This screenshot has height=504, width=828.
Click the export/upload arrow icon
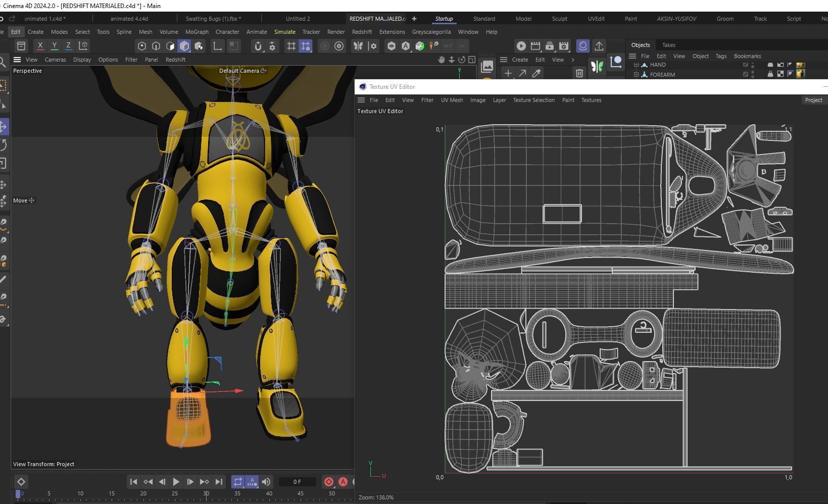(599, 46)
